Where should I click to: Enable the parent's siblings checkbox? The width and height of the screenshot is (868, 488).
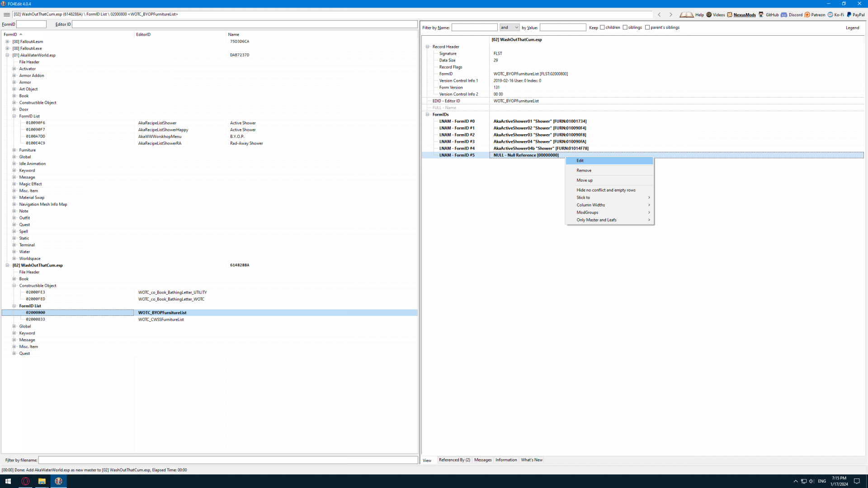click(647, 28)
